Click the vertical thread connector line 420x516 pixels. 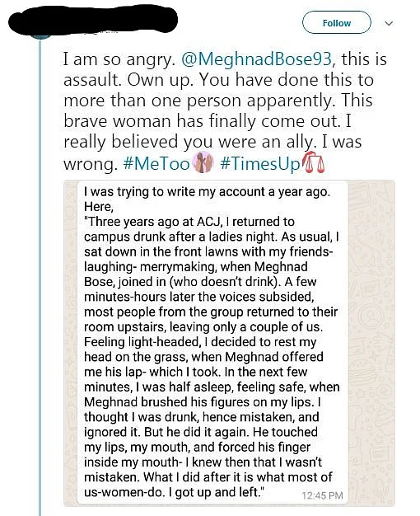point(40,278)
